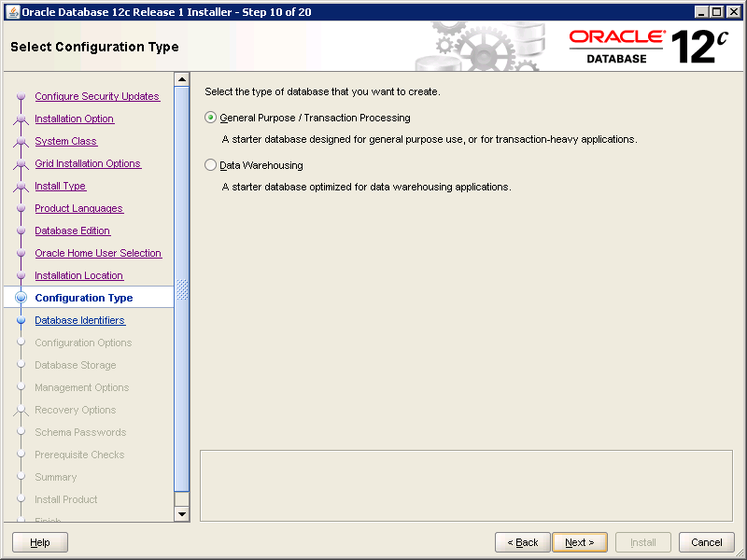
Task: Click the empty message area at bottom
Action: tap(466, 485)
